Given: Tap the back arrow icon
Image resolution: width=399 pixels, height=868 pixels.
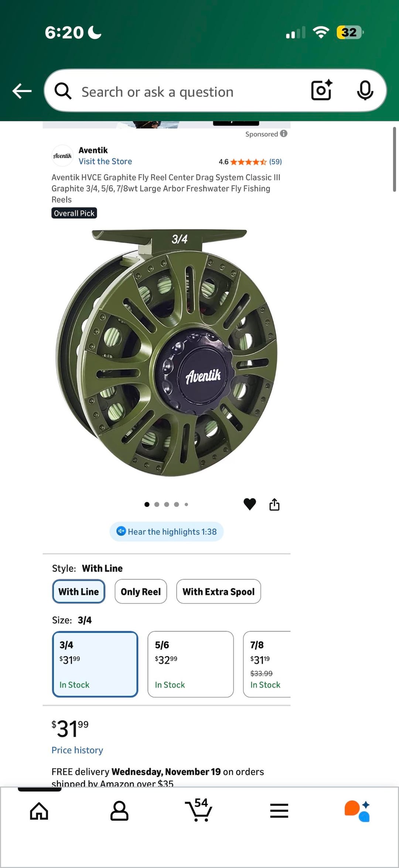Looking at the screenshot, I should tap(22, 91).
